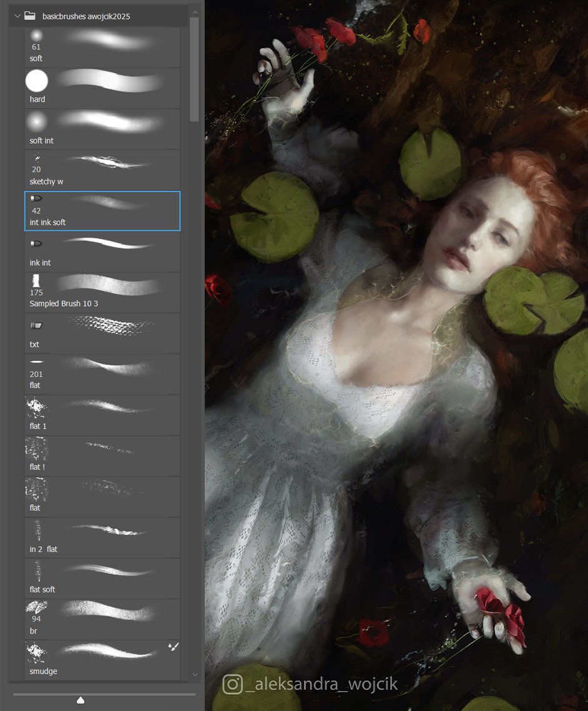Select the ink int pencil-tip icon

tap(36, 243)
